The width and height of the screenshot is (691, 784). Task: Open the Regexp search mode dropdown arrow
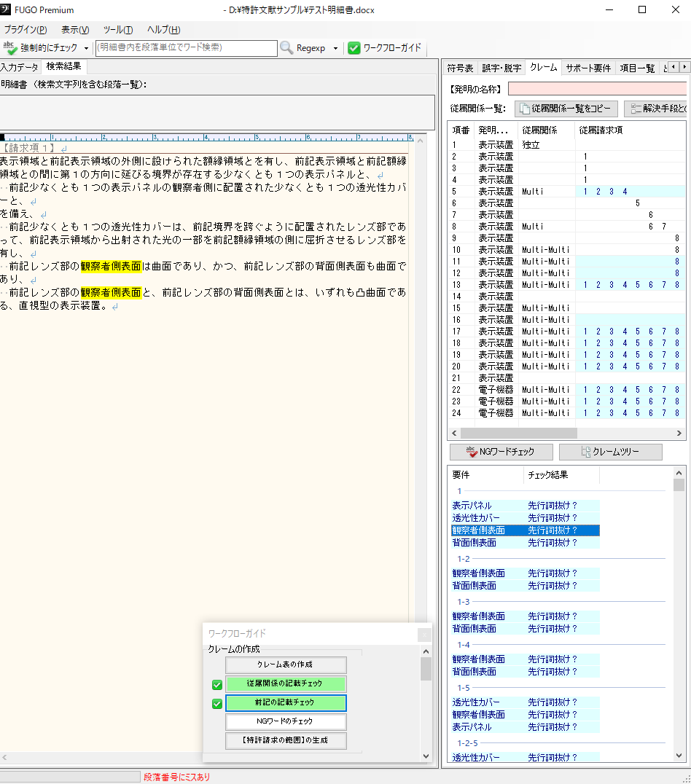pos(335,48)
